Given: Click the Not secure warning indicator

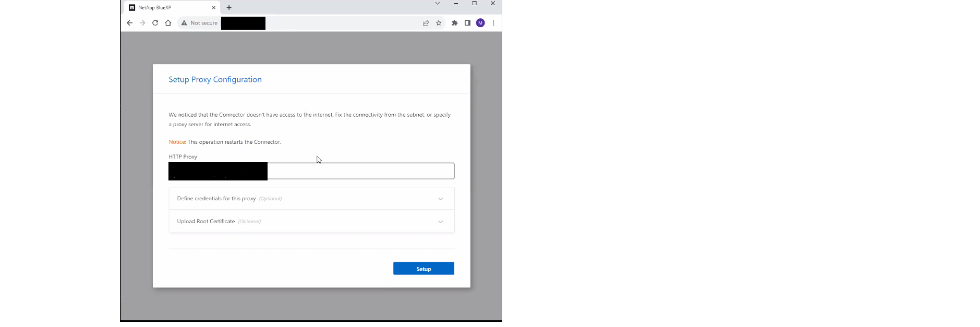Looking at the screenshot, I should point(199,23).
